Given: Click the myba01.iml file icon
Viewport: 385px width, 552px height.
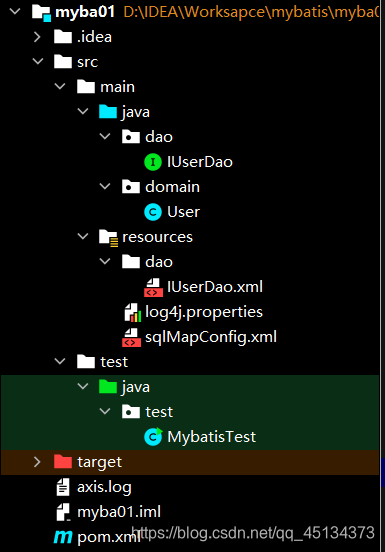Looking at the screenshot, I should (x=63, y=512).
